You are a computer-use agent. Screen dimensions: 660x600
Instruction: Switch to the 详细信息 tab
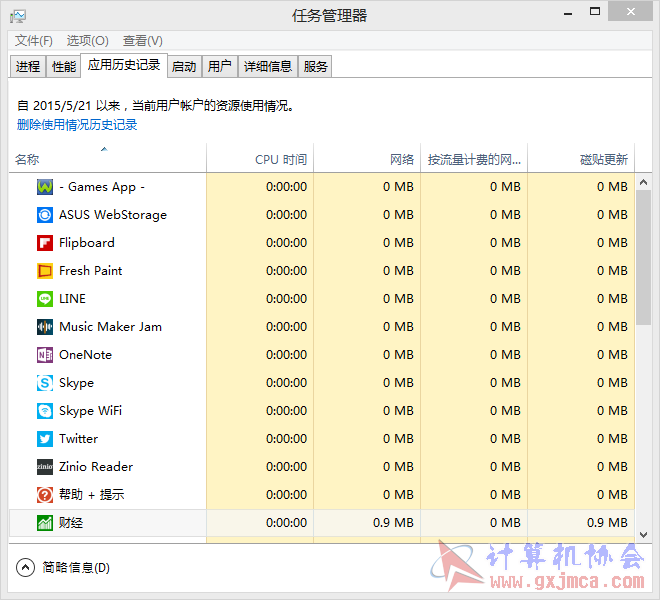[x=268, y=66]
